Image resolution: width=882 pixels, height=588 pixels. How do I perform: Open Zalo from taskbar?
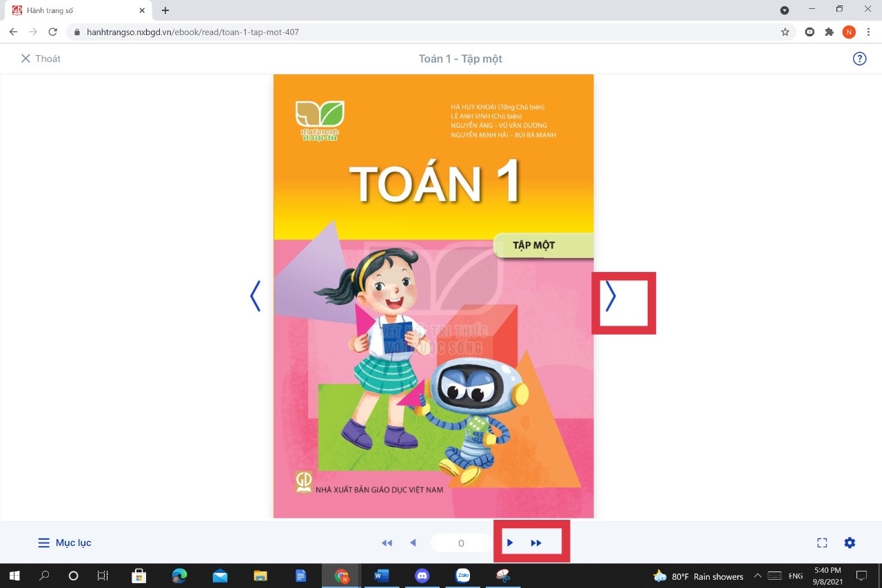[x=463, y=576]
